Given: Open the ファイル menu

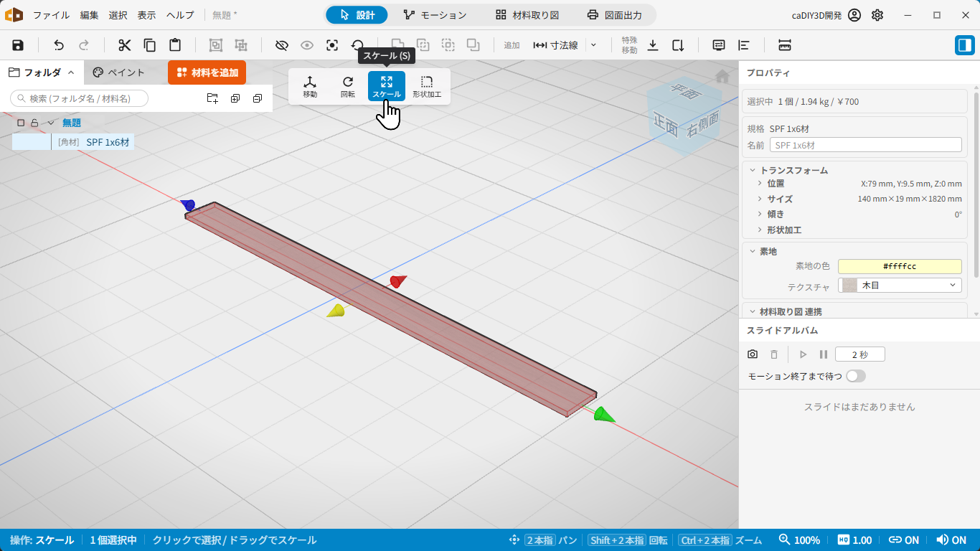Looking at the screenshot, I should (52, 15).
